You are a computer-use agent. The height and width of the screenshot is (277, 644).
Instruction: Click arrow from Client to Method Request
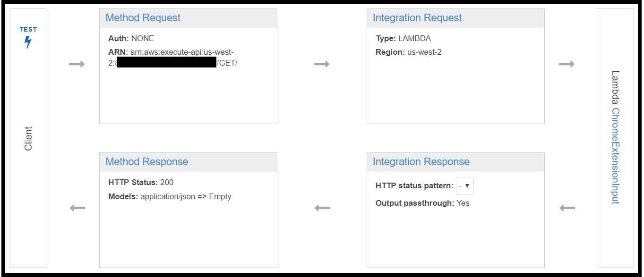click(77, 64)
